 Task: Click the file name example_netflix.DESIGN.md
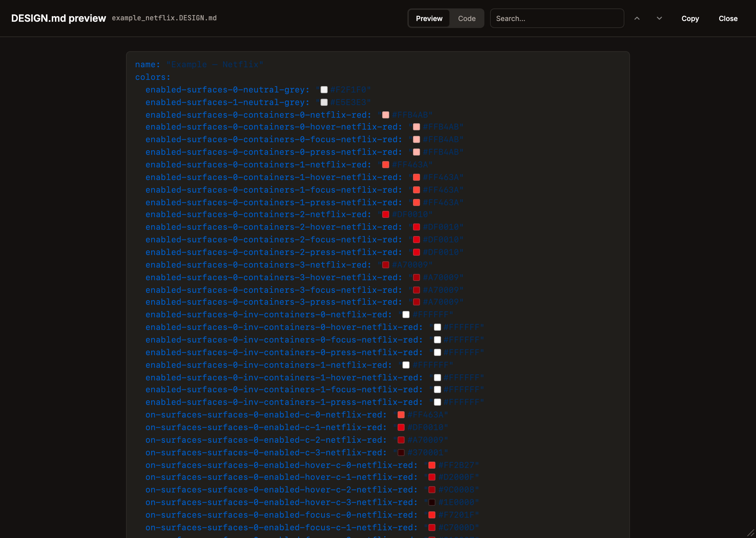164,18
